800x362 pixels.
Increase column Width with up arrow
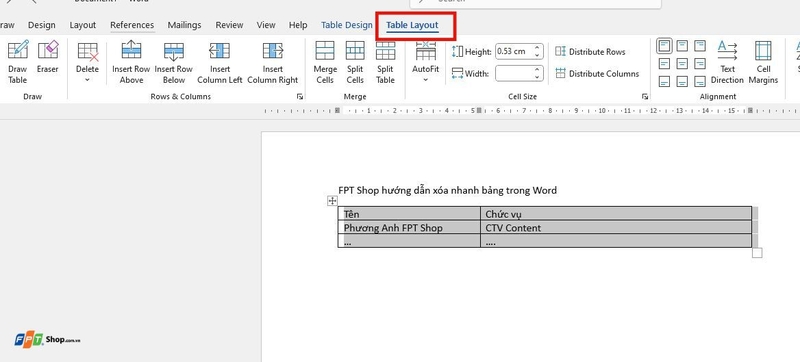click(x=537, y=70)
